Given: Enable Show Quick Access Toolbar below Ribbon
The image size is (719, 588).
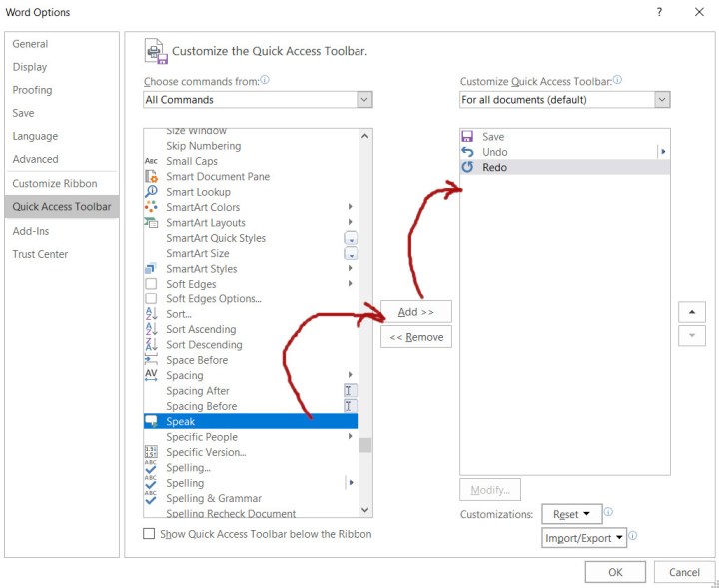Looking at the screenshot, I should (x=150, y=534).
